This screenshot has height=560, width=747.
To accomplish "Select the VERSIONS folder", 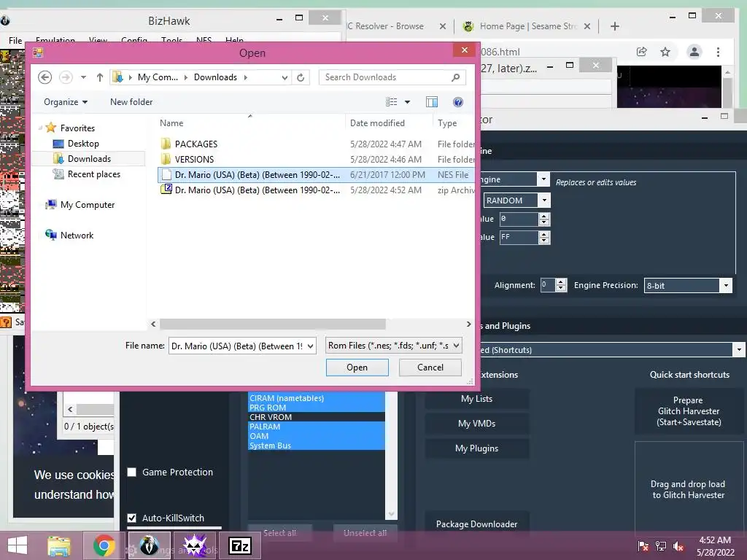I will [x=194, y=159].
